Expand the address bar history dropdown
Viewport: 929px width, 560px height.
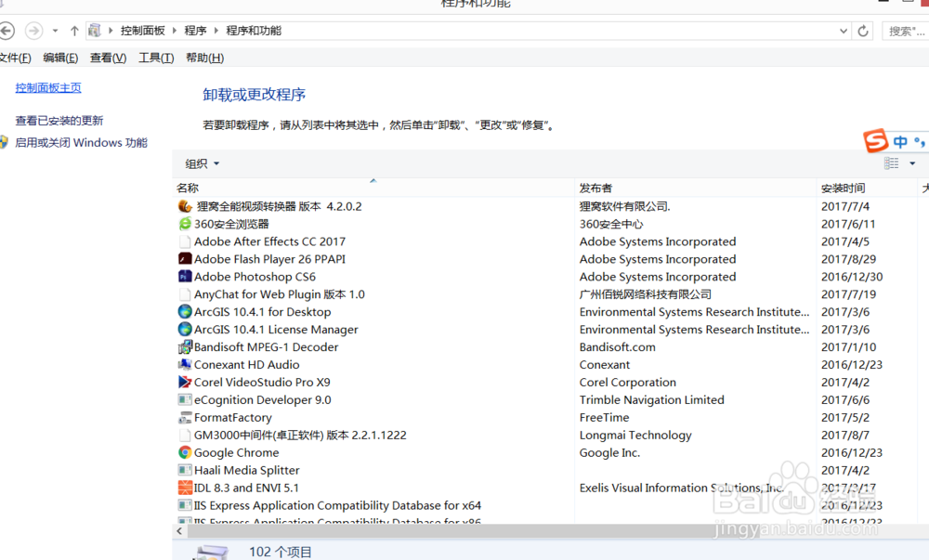pyautogui.click(x=844, y=31)
